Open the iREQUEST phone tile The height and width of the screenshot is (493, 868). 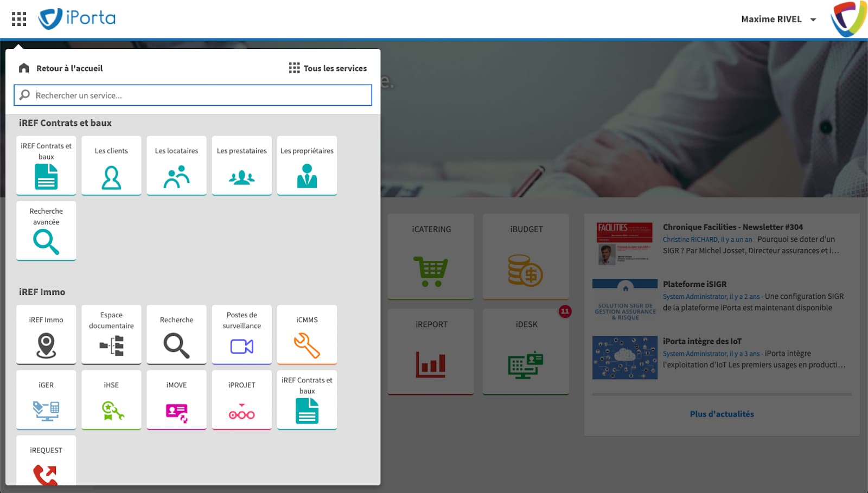(x=46, y=460)
